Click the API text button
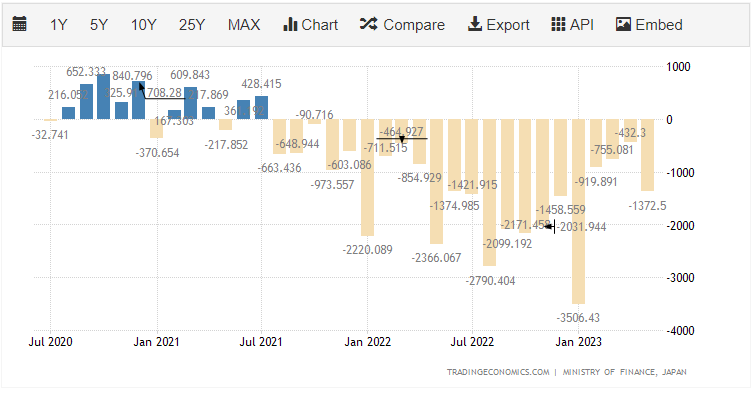 tap(581, 25)
